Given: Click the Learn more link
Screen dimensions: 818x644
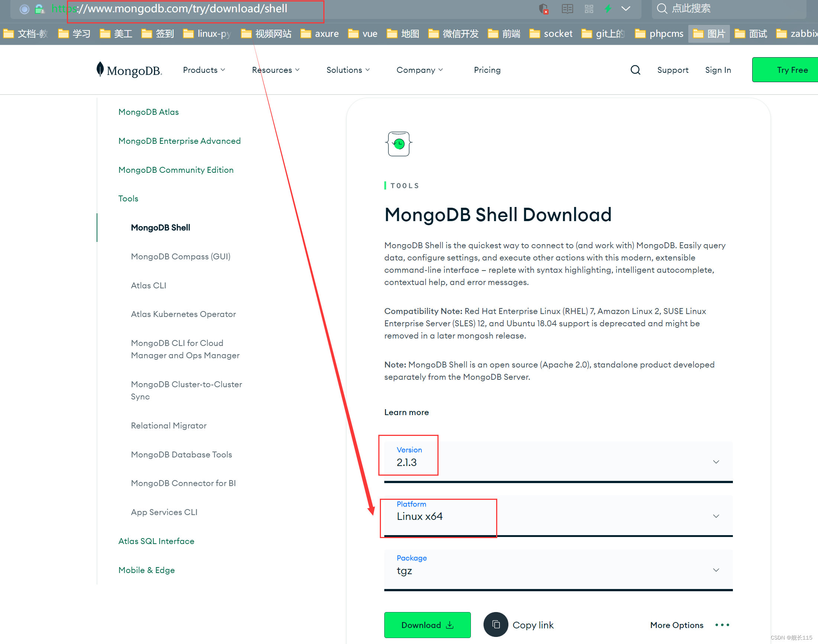Looking at the screenshot, I should (x=406, y=412).
